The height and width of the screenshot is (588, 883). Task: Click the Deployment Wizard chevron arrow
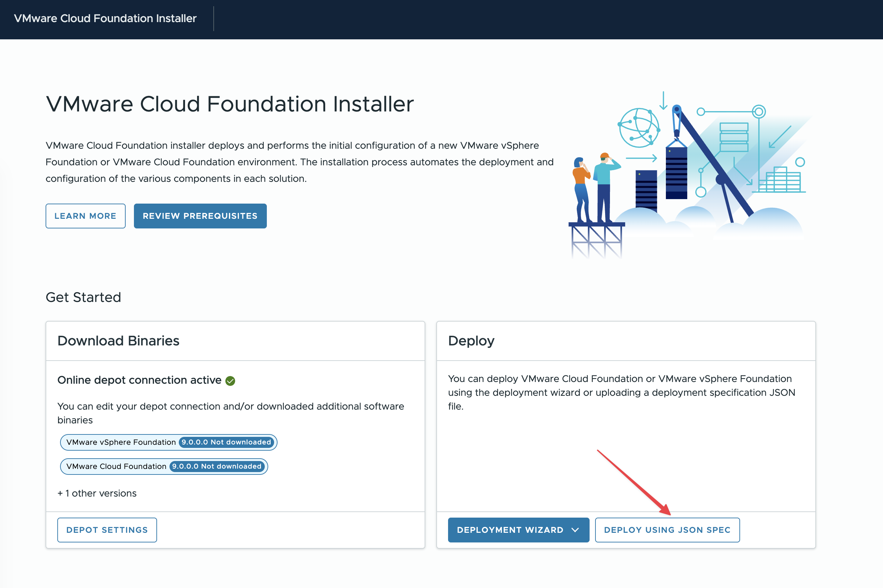click(575, 530)
